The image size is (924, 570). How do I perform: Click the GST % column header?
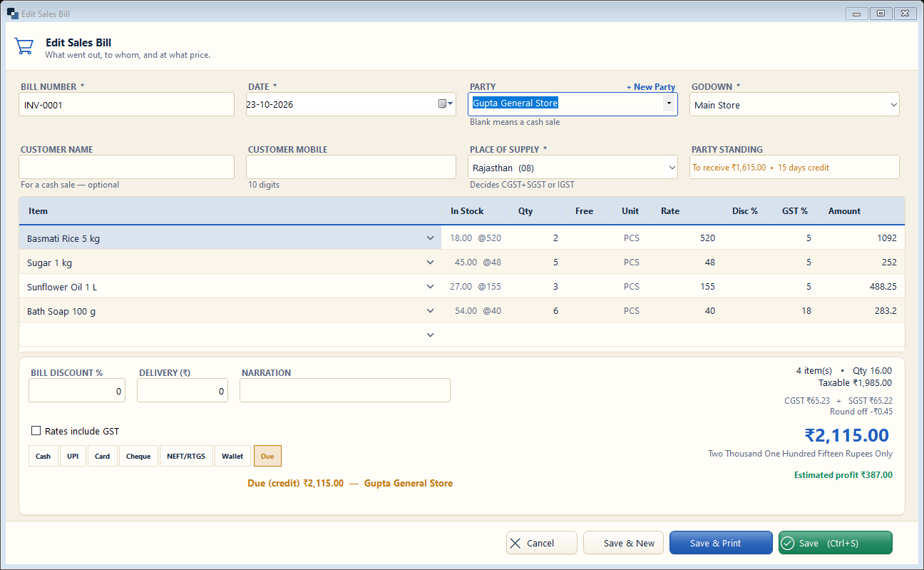[x=795, y=211]
